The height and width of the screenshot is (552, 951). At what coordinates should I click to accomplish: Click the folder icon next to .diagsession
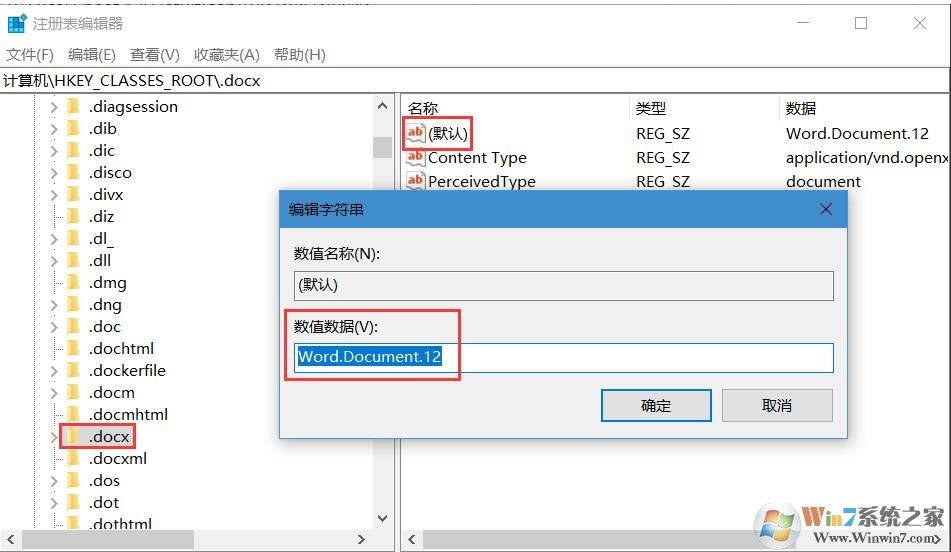tap(73, 107)
